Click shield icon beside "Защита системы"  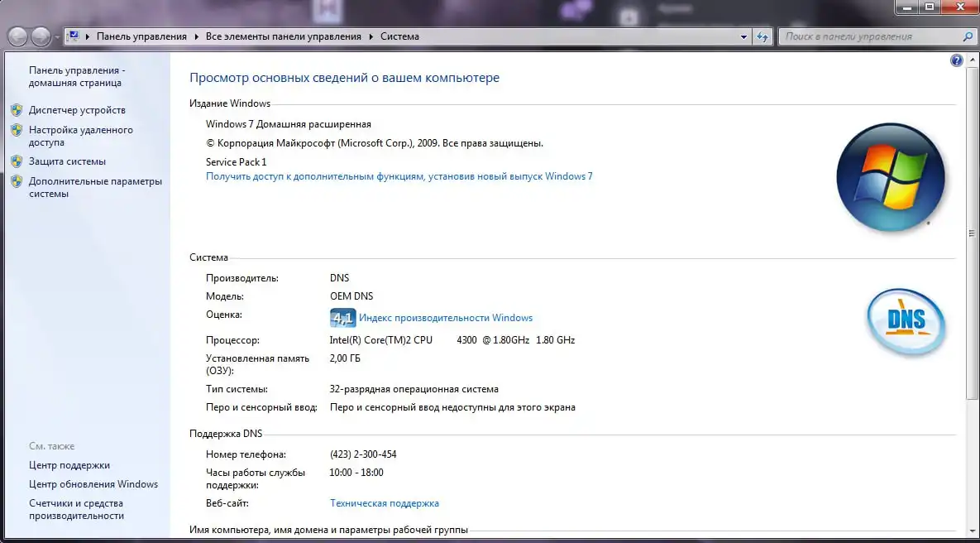[x=17, y=161]
